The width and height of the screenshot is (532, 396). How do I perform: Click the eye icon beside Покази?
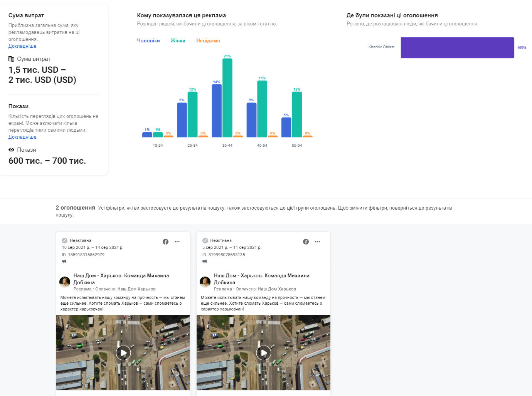point(12,150)
